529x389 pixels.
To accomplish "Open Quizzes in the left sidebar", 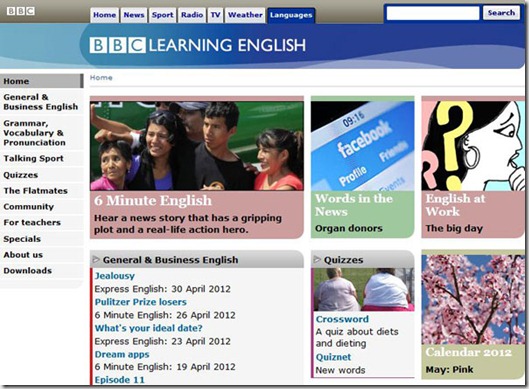I will click(x=41, y=175).
